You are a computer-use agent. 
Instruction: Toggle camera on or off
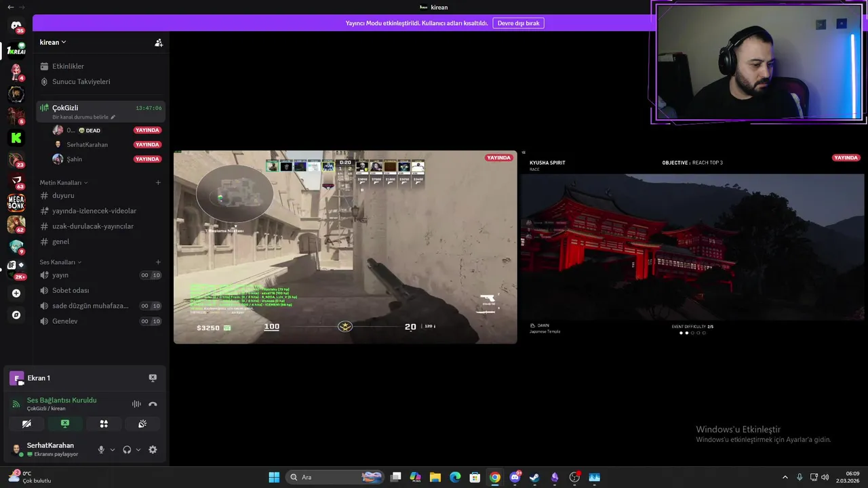26,424
